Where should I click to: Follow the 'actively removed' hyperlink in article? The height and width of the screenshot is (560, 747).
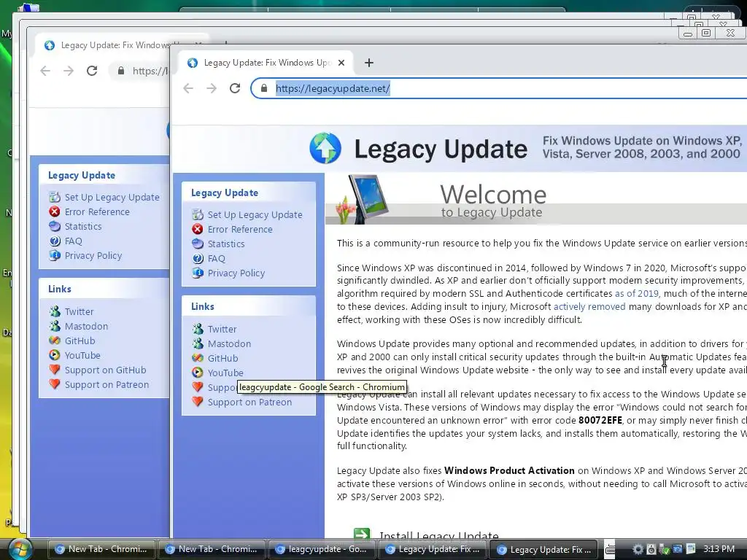click(x=589, y=307)
